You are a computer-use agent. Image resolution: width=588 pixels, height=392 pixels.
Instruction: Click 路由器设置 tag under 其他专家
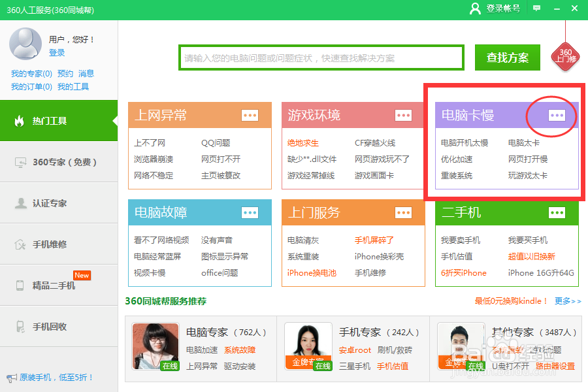pyautogui.click(x=555, y=366)
